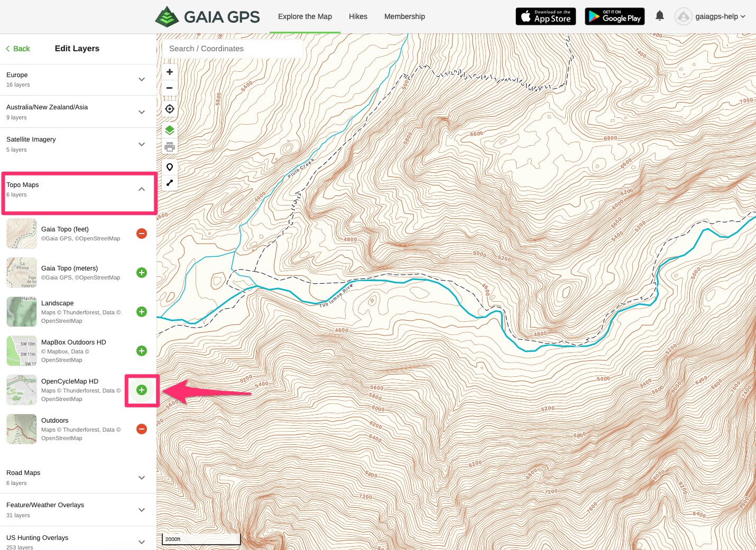The width and height of the screenshot is (756, 550).
Task: Expand the Europe layers section
Action: click(x=78, y=80)
